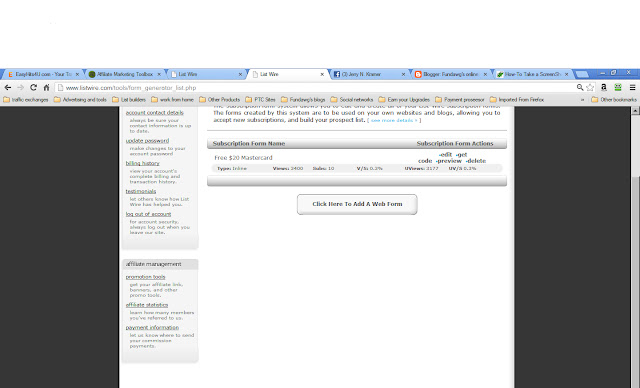The height and width of the screenshot is (388, 640).
Task: Click the see more details link
Action: [394, 120]
